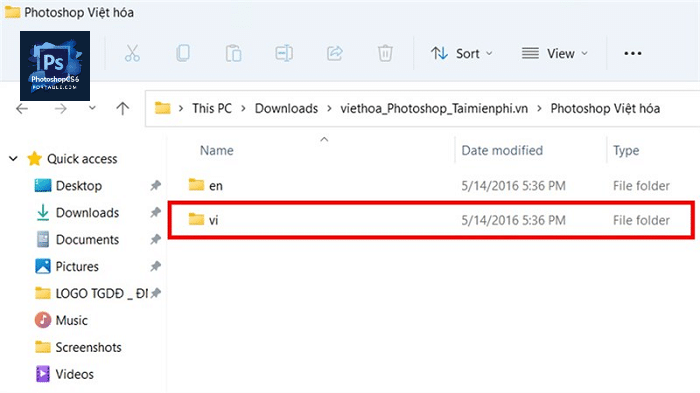Click date modified of vi folder
The image size is (700, 393).
(513, 220)
